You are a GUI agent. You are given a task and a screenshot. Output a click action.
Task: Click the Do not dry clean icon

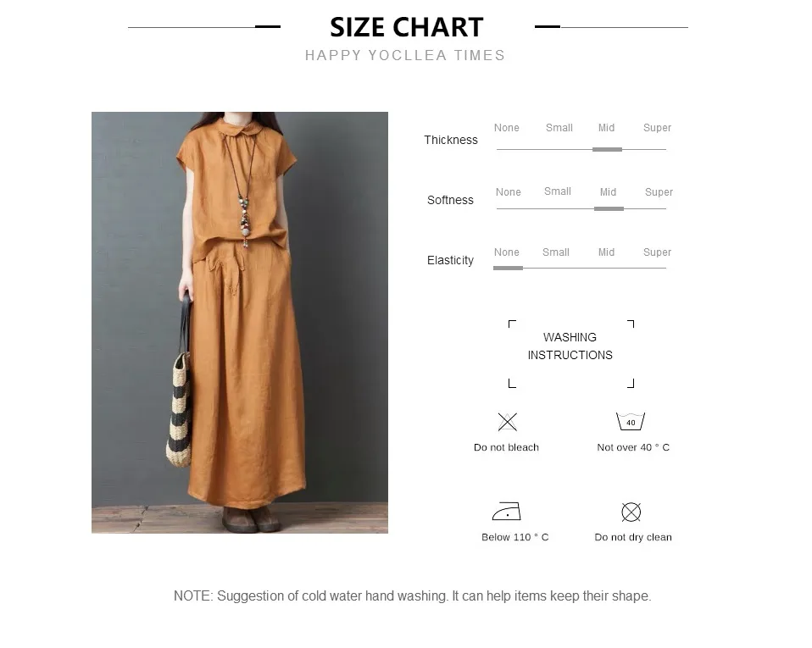coord(631,512)
